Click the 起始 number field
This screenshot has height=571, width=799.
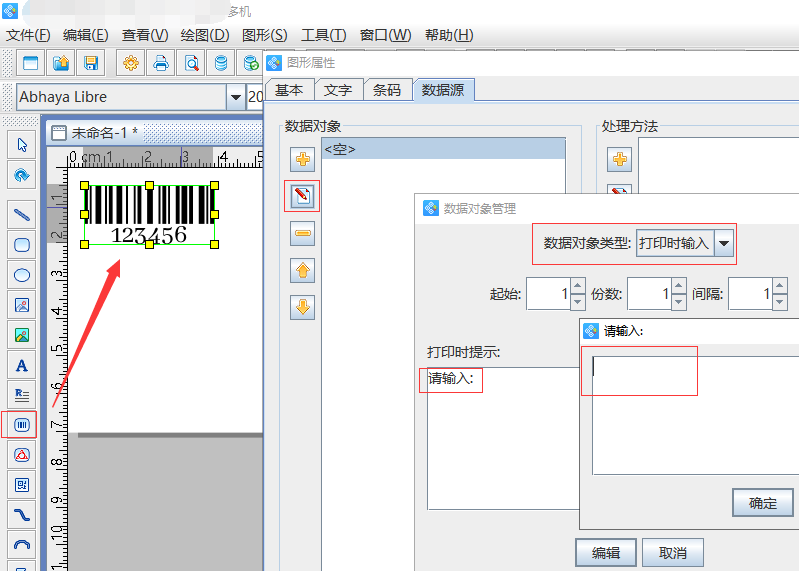548,294
